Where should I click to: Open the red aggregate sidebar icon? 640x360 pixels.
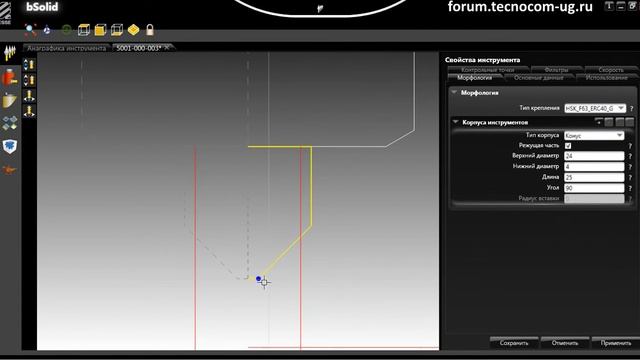click(10, 77)
